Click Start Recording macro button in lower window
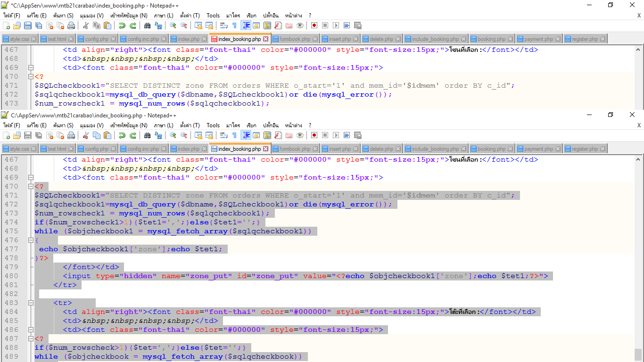The image size is (644, 362). (x=314, y=135)
